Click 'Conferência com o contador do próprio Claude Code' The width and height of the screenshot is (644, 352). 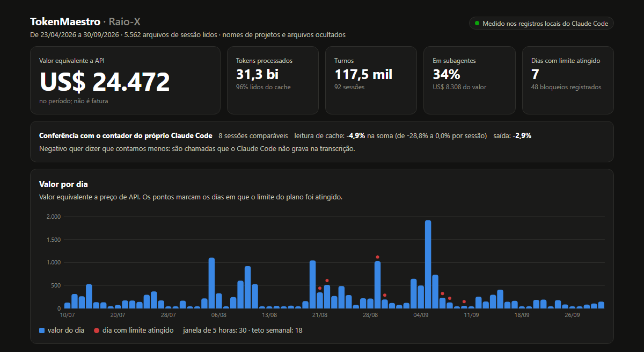click(x=126, y=135)
